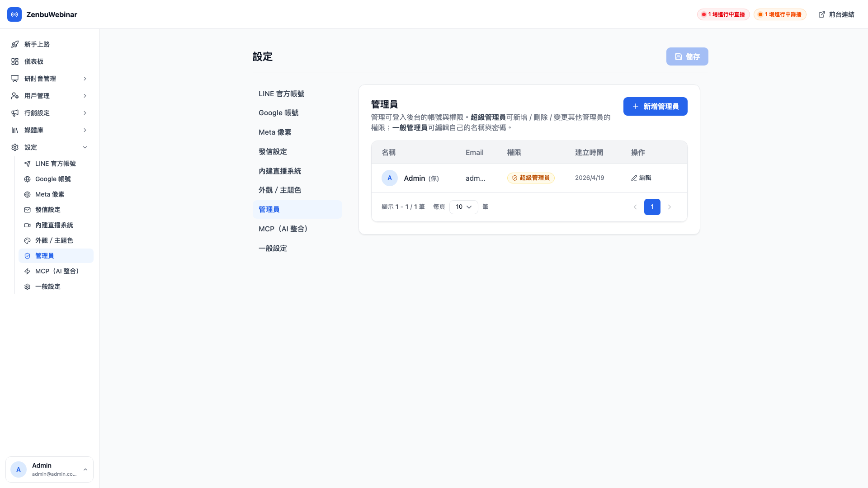Expand the 研討會管理 menu chevron
868x488 pixels.
[85, 79]
